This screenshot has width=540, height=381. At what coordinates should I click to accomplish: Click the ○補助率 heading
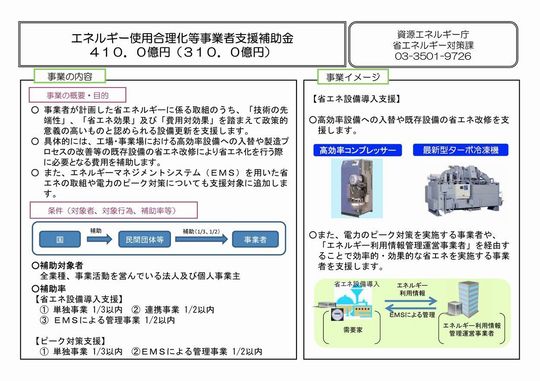pyautogui.click(x=49, y=289)
